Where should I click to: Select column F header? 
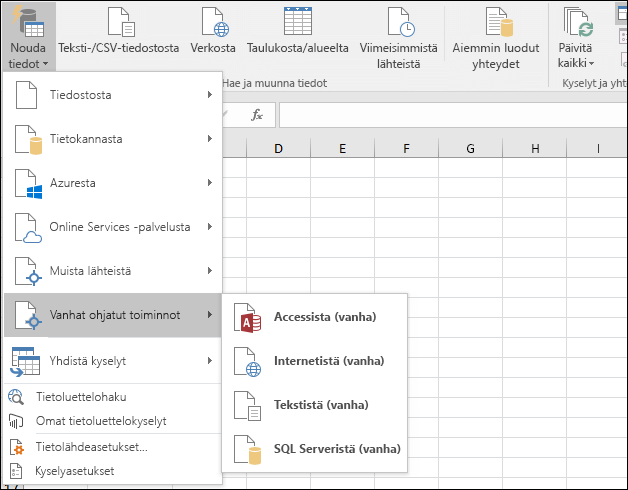point(407,148)
